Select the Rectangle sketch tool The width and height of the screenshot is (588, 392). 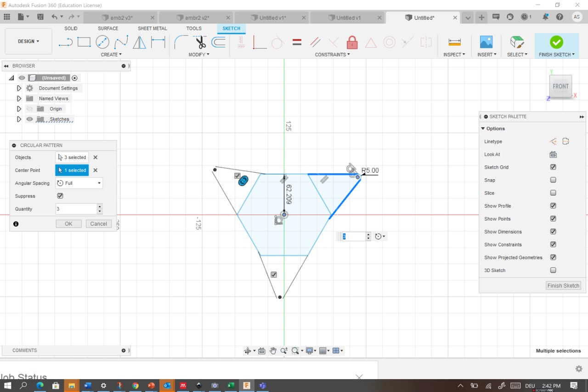tap(84, 42)
